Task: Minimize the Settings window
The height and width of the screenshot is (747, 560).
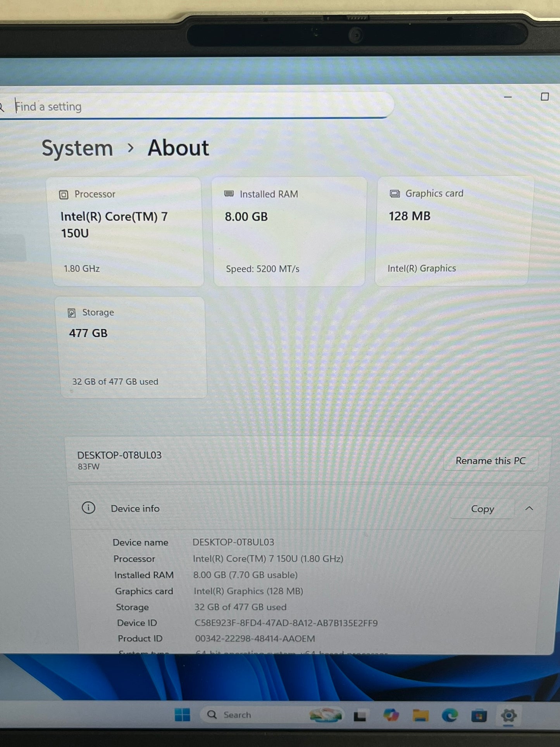Action: [508, 97]
